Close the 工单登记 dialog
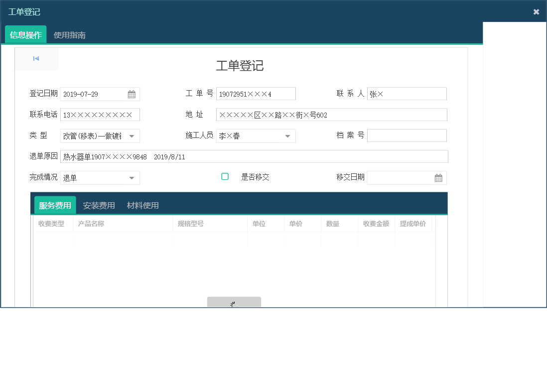The image size is (547, 392). 536,11
